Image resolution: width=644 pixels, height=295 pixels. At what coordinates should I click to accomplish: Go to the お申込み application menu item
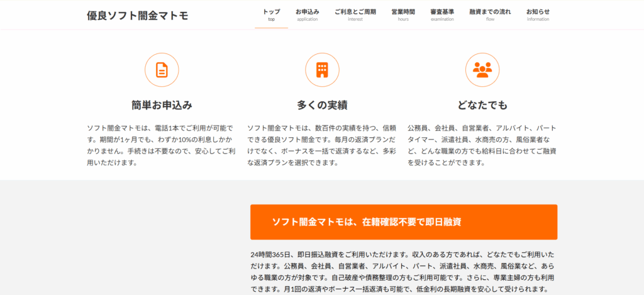pyautogui.click(x=307, y=15)
